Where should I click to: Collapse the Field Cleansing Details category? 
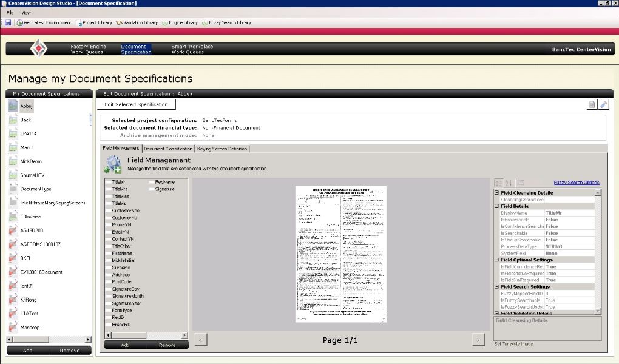496,193
